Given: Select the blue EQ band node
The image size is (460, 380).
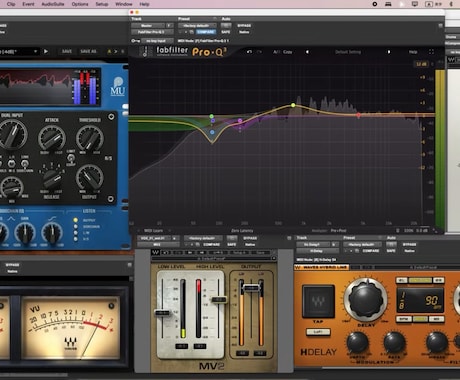Looking at the screenshot, I should (x=212, y=132).
